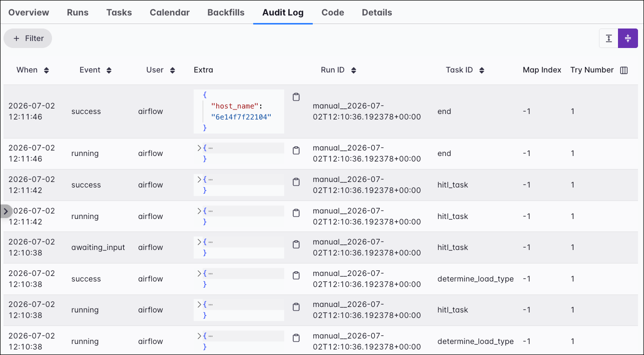Image resolution: width=644 pixels, height=355 pixels.
Task: Click determine_load_type in the running row
Action: click(475, 341)
